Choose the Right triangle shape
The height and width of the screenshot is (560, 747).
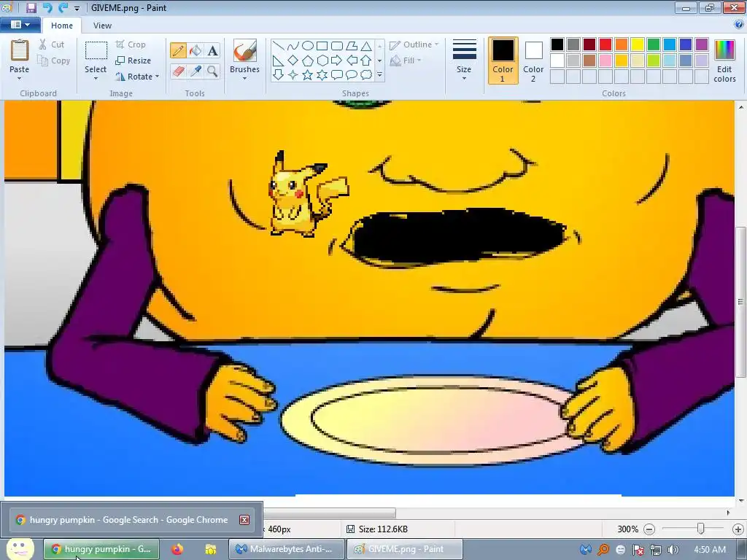click(278, 61)
